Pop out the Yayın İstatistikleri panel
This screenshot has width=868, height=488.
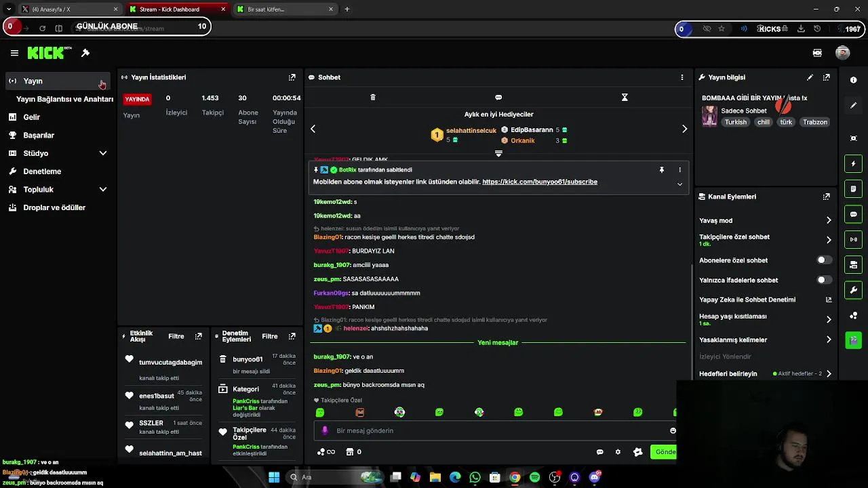pos(292,77)
